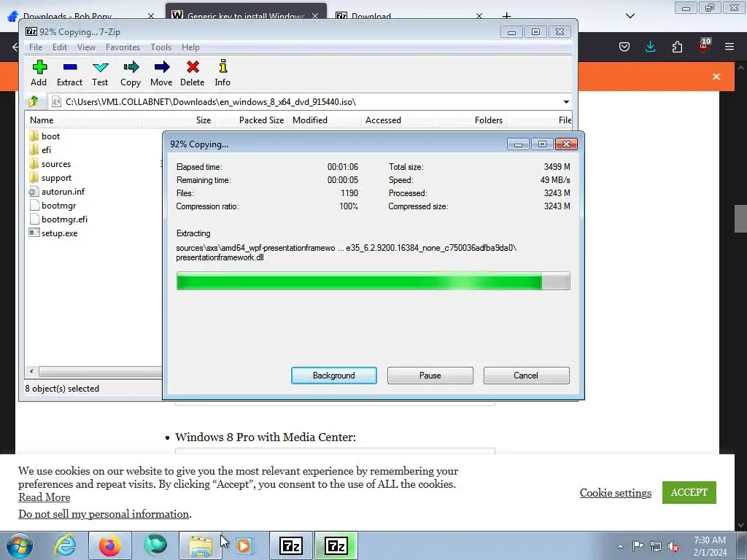Click the first 7-Zip taskbar button
This screenshot has height=560, width=747.
point(291,545)
